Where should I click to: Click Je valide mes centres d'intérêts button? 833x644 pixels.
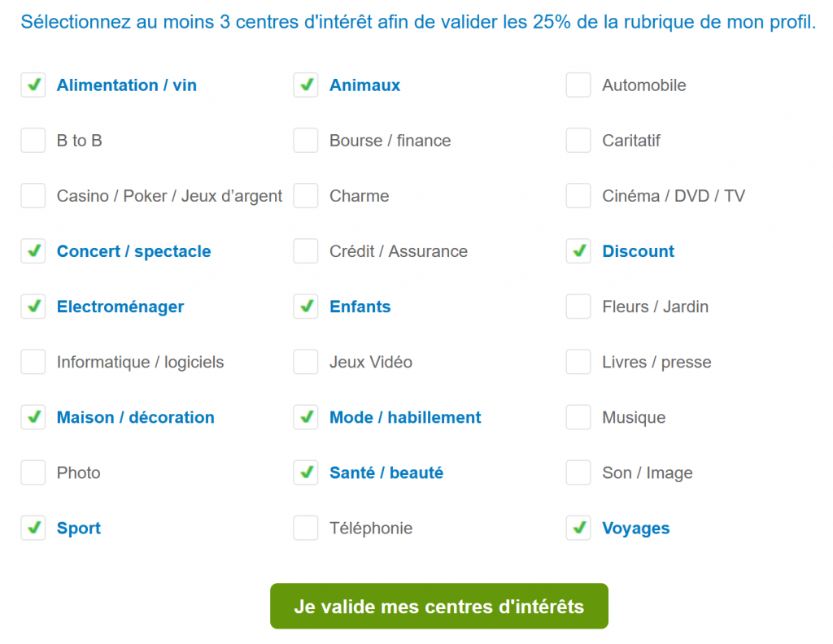(x=439, y=607)
